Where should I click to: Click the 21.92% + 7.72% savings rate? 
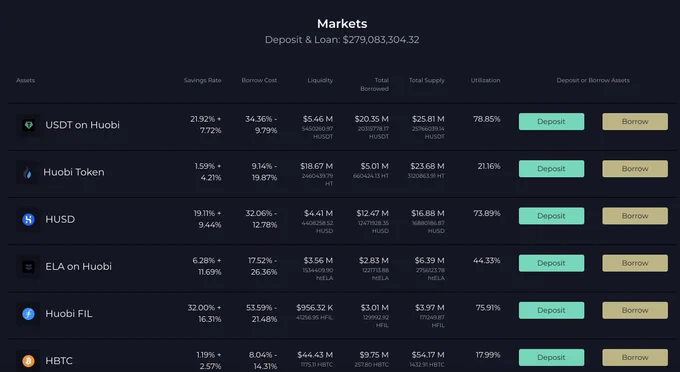(x=206, y=124)
